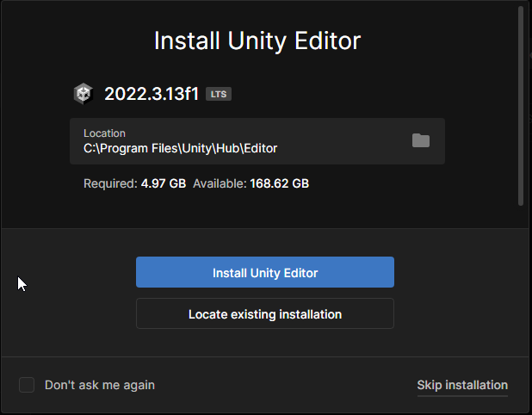
Task: Click the Location field label
Action: click(104, 133)
